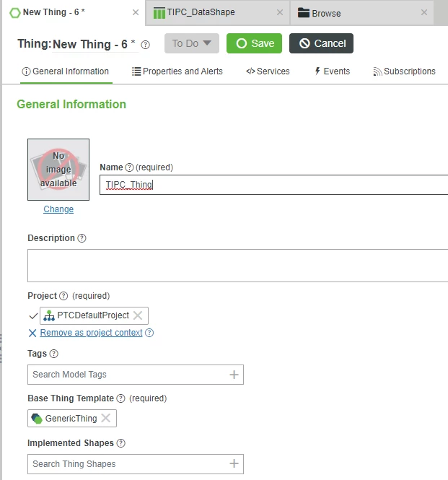Open help icon next to Tags label
Screen dimensions: 448x480
click(54, 354)
